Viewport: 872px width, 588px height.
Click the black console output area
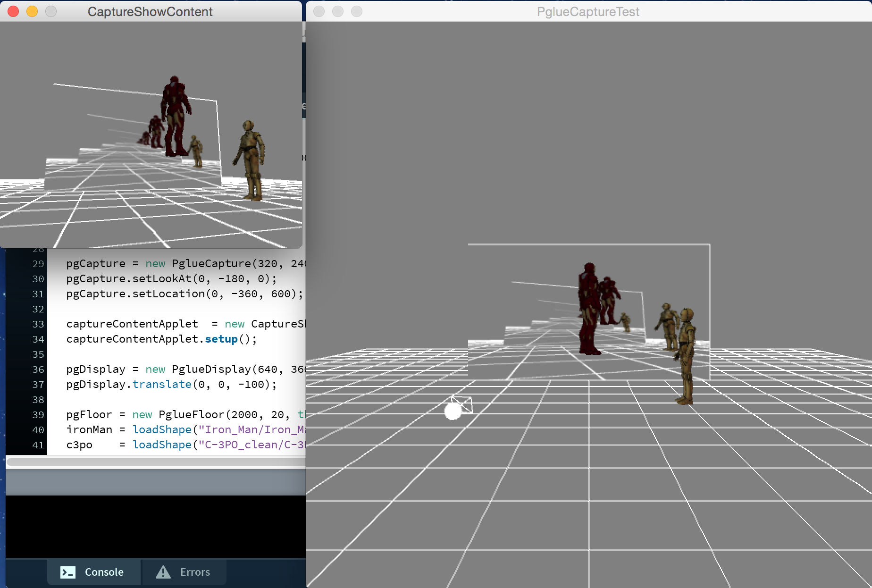(156, 526)
